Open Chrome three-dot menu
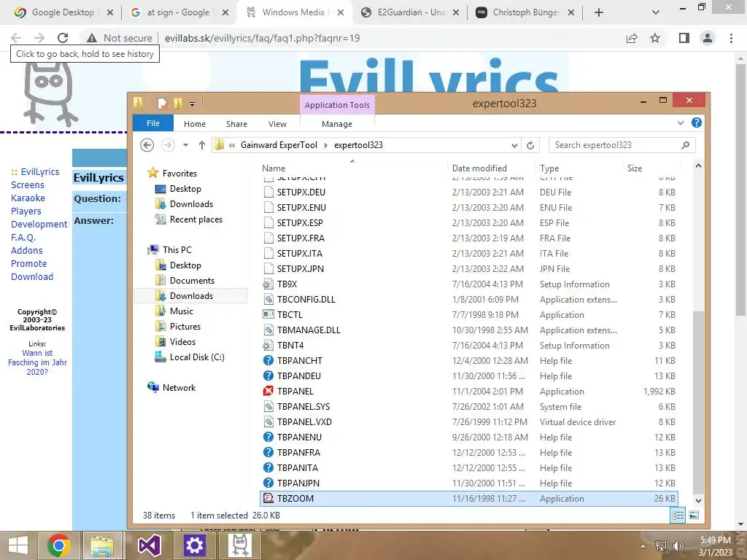 [x=731, y=38]
